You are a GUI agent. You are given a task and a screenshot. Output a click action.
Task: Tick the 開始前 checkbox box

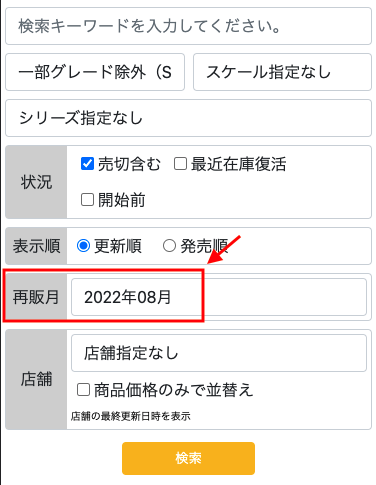(87, 200)
